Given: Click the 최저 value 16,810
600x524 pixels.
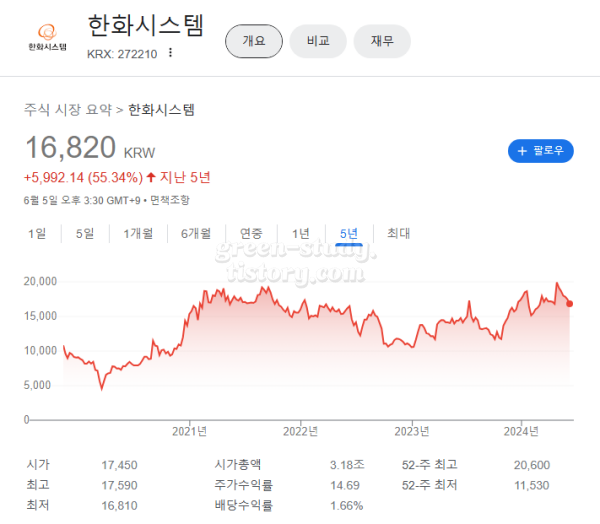Looking at the screenshot, I should point(119,506).
